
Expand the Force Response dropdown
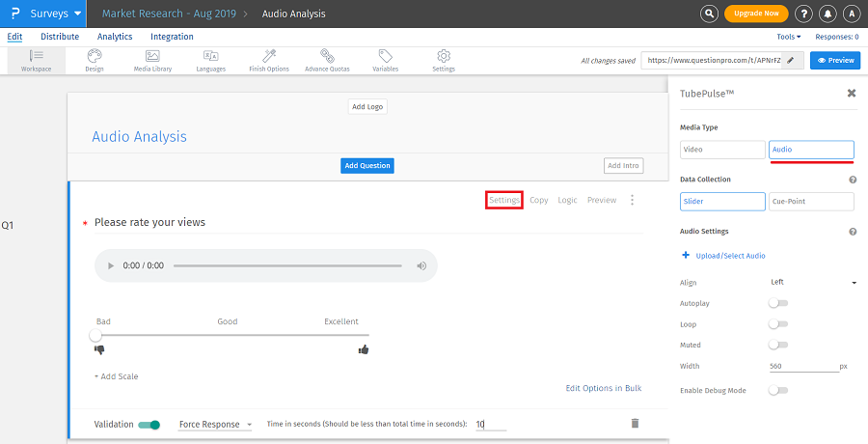215,425
